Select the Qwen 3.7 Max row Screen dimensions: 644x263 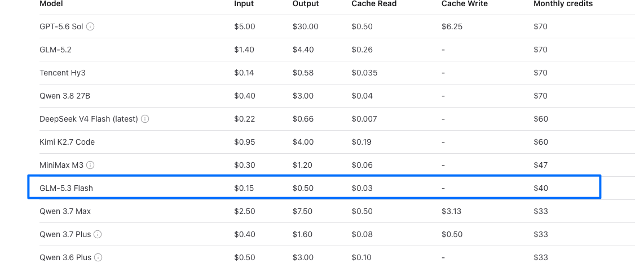click(337, 211)
